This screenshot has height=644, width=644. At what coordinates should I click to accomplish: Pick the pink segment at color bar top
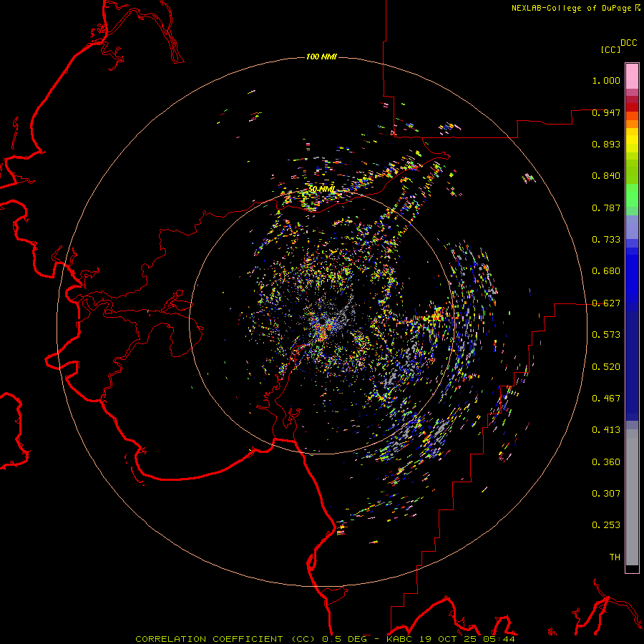click(x=632, y=77)
